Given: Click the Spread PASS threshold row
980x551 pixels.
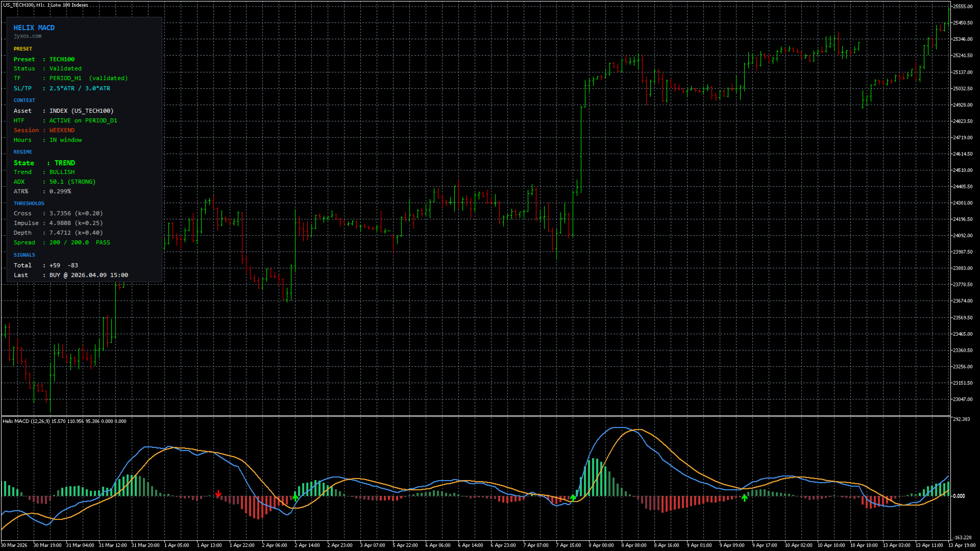Looking at the screenshot, I should coord(62,242).
